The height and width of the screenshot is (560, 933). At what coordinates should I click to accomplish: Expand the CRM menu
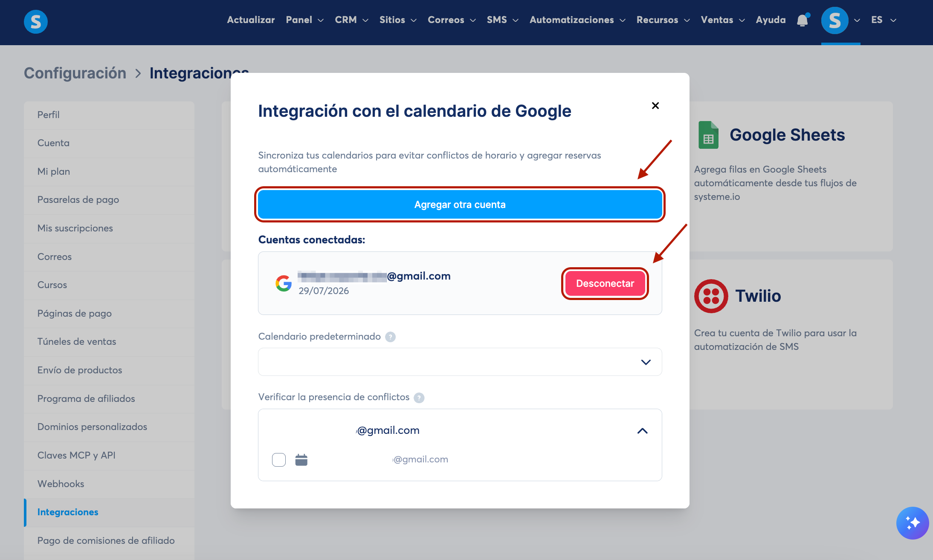[351, 20]
